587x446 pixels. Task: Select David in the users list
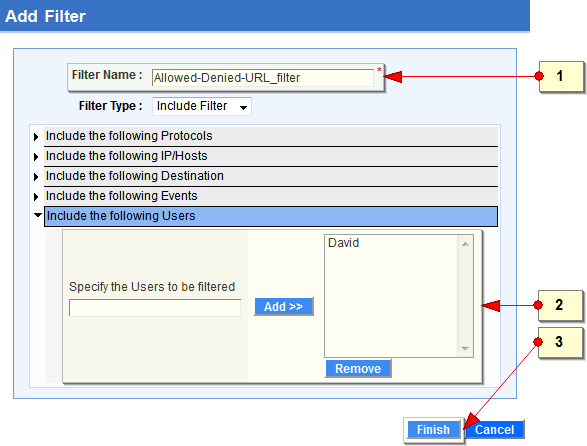click(343, 243)
